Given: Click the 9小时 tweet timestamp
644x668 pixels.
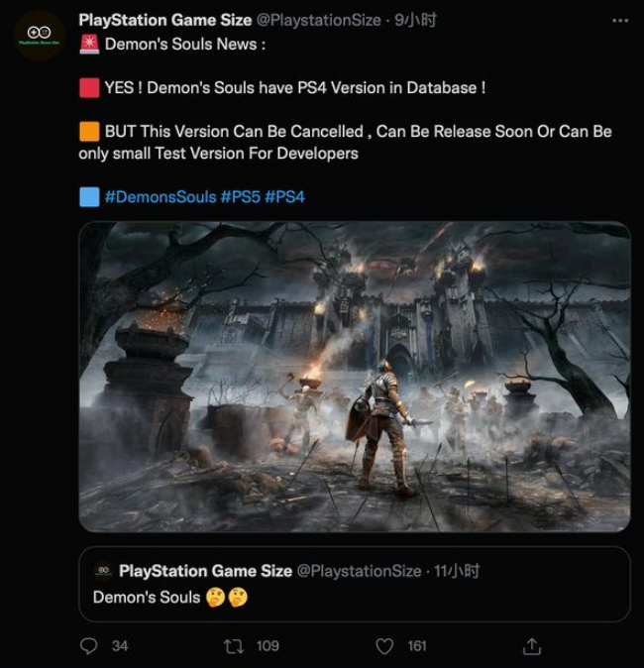Looking at the screenshot, I should tap(416, 20).
